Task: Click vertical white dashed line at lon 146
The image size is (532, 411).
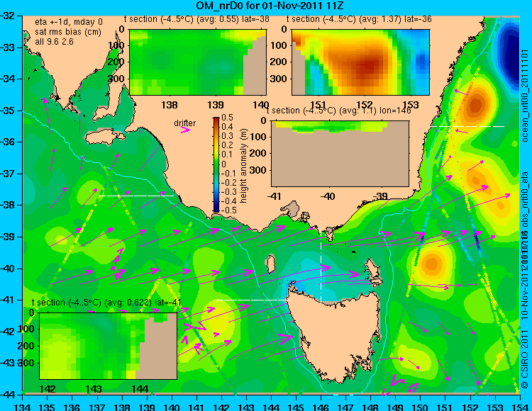Action: pos(321,261)
